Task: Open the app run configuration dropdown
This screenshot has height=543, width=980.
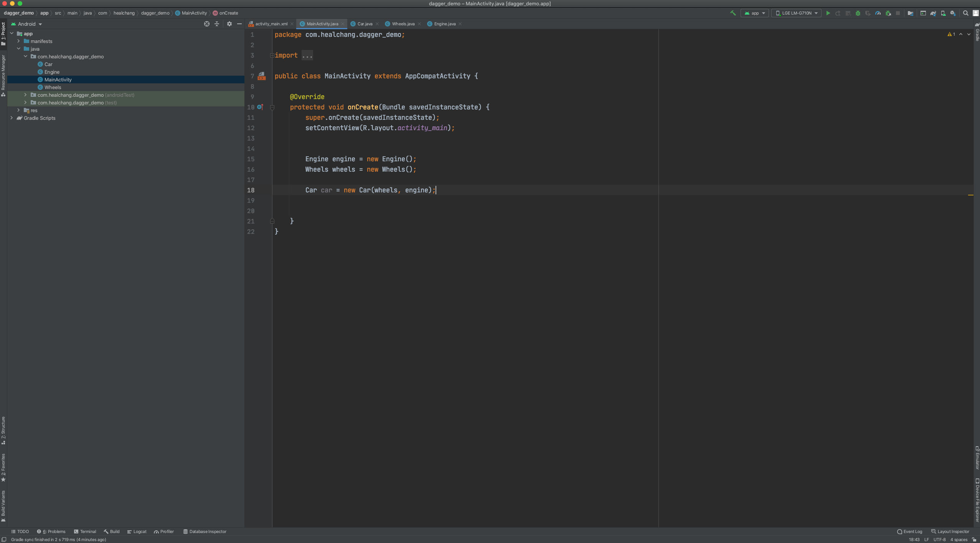Action: (755, 13)
